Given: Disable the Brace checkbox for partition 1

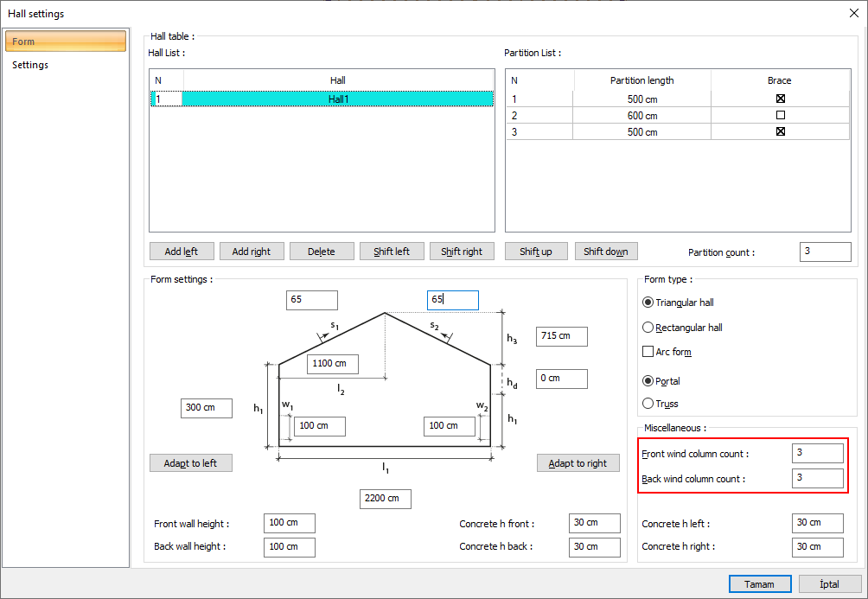Looking at the screenshot, I should pos(780,98).
